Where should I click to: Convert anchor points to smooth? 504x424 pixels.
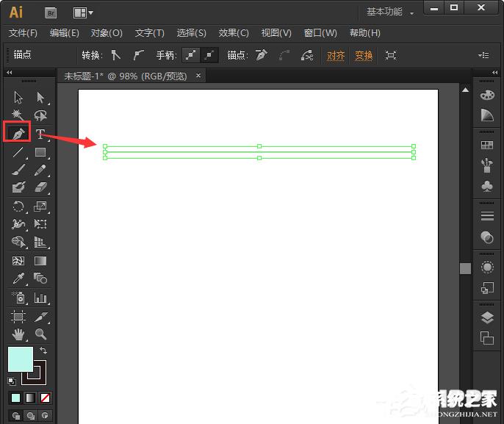pyautogui.click(x=139, y=55)
